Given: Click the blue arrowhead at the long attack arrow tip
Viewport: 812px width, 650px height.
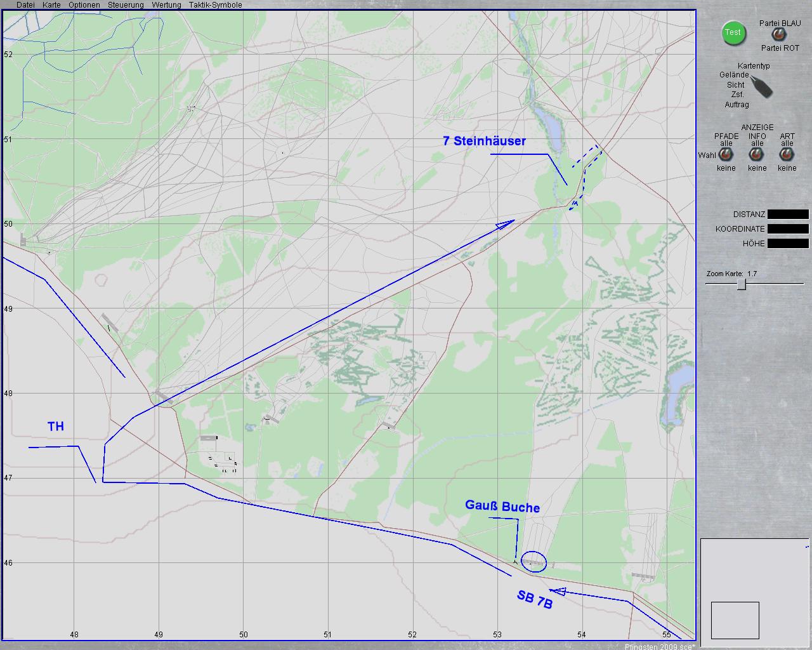Looking at the screenshot, I should click(x=506, y=223).
